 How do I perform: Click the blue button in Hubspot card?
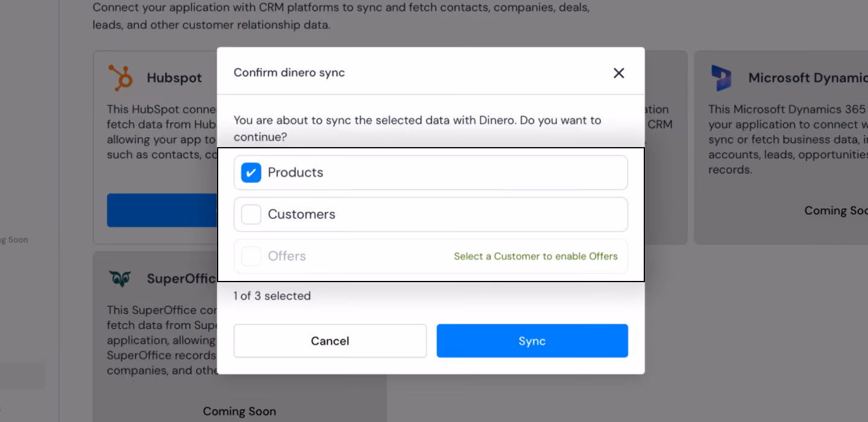(162, 210)
